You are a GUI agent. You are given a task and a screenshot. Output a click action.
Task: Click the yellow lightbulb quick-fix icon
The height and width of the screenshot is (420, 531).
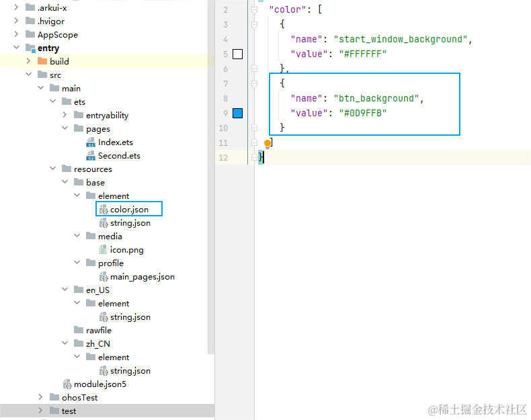[x=268, y=144]
